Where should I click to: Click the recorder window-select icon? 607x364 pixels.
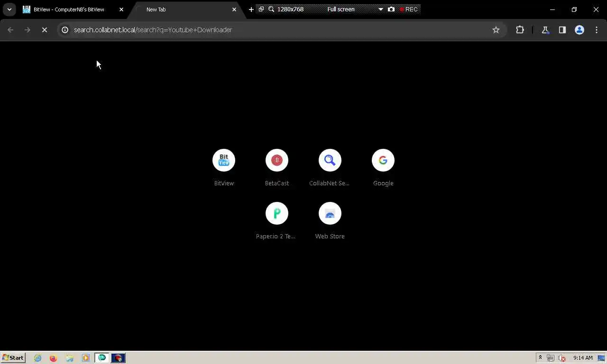coord(261,9)
